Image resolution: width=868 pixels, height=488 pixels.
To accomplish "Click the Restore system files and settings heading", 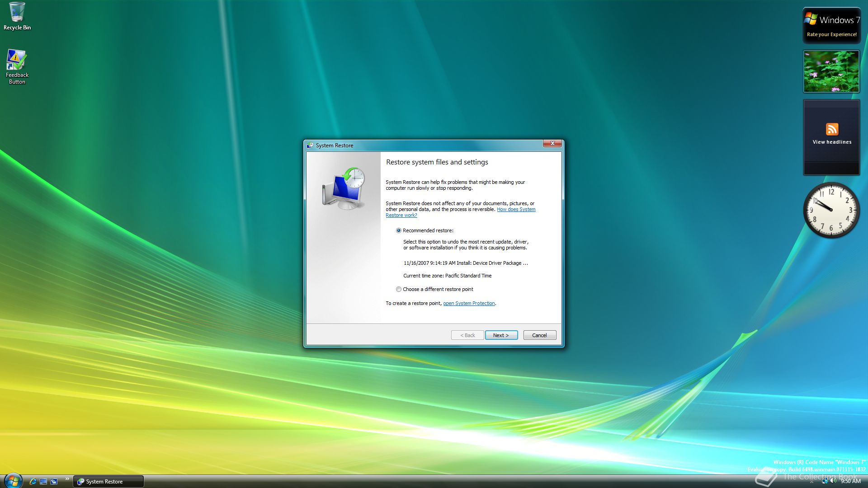I will (x=437, y=162).
